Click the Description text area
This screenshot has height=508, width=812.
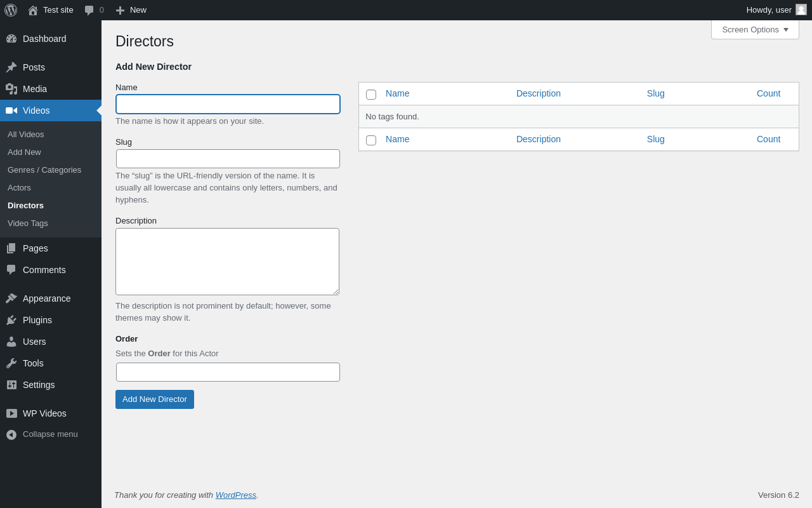227,262
